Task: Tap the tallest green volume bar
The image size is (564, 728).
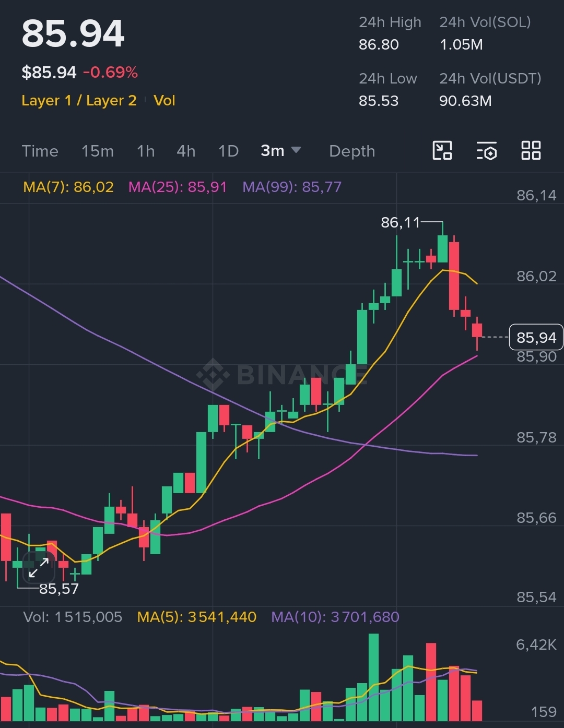Action: 373,677
